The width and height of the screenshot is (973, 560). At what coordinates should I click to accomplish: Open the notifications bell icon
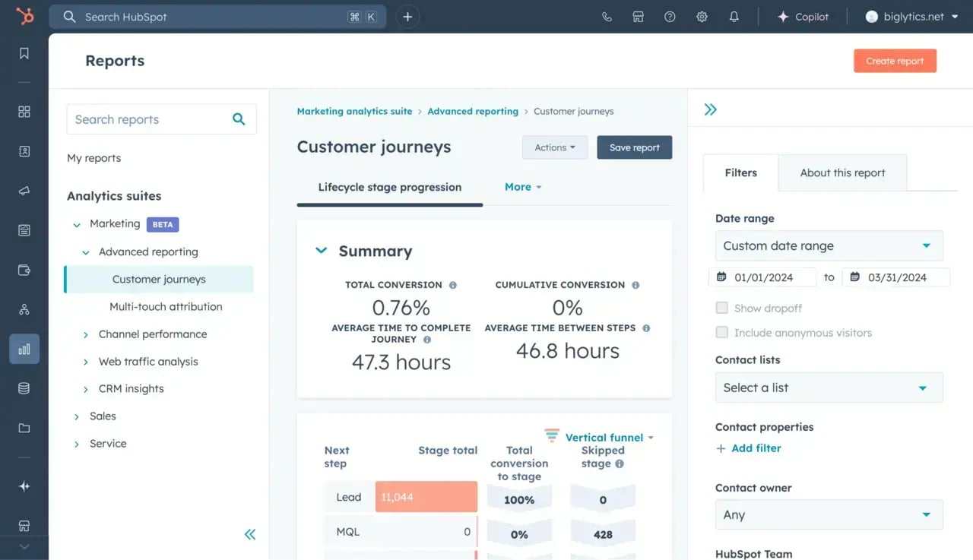click(x=734, y=17)
